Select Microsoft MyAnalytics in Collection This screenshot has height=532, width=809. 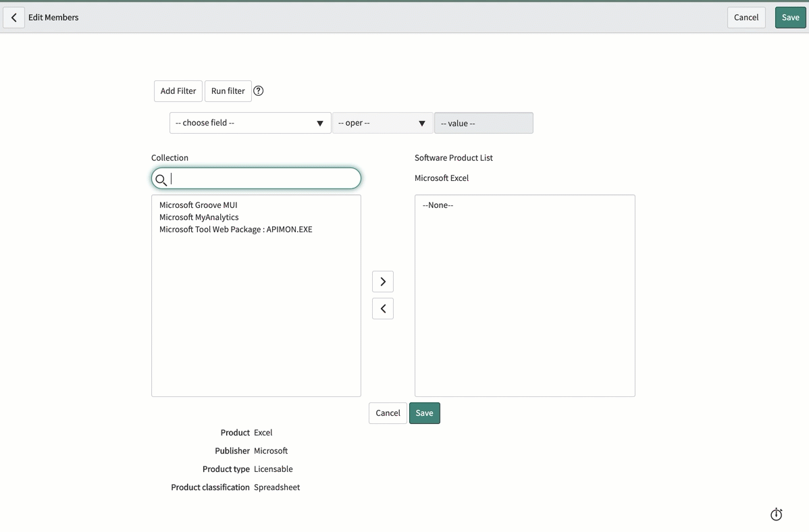click(199, 217)
